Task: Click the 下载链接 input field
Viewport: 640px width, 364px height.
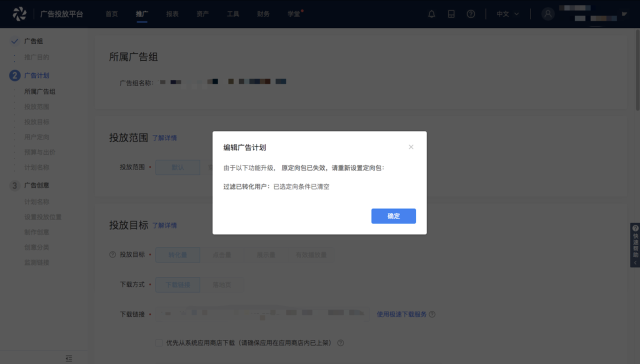Action: [262, 314]
